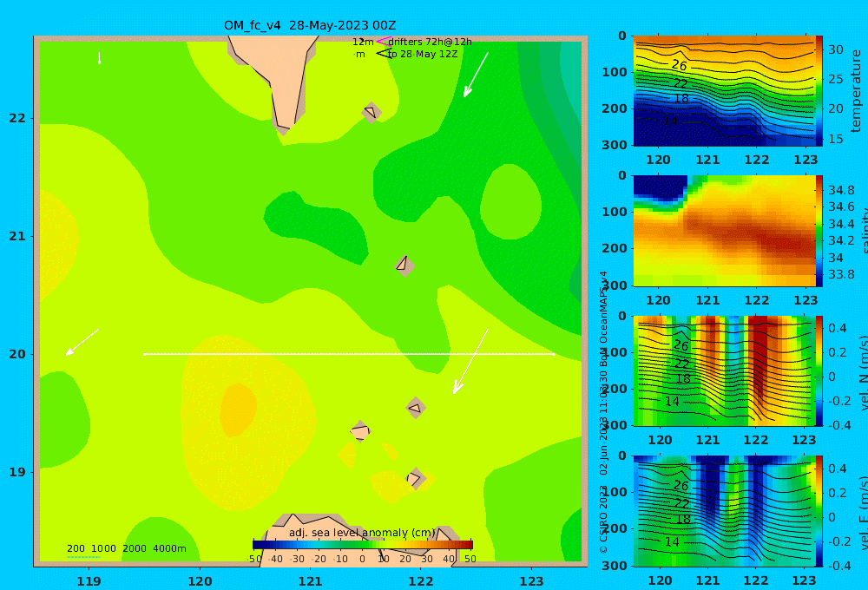Click the 'adj. sea level anomaly (cm)' label
Viewport: 868px width, 590px height.
[362, 533]
